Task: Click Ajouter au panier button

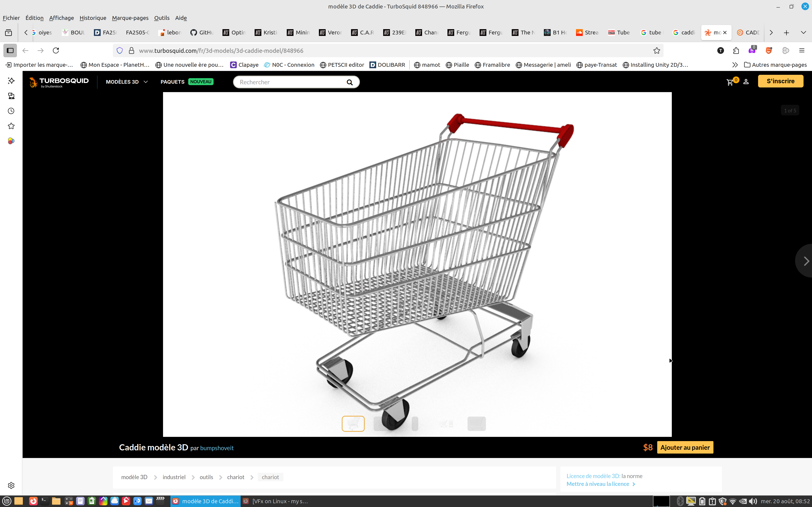Action: click(685, 447)
